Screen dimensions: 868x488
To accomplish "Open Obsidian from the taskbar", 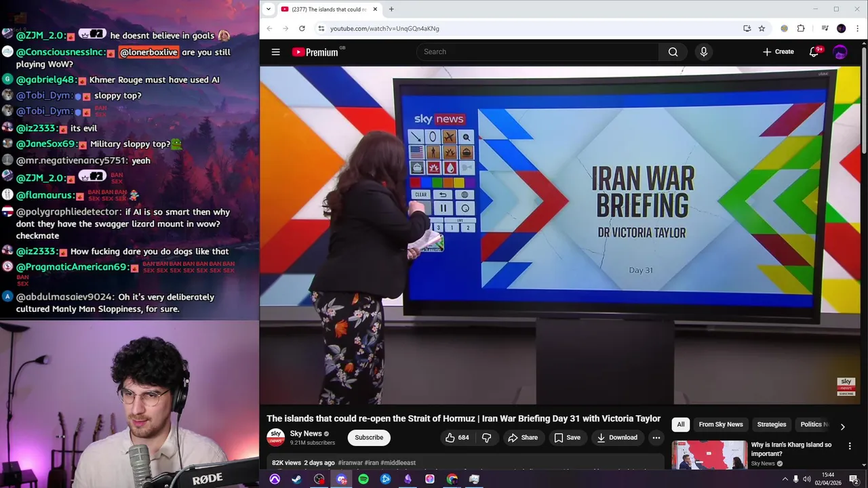I will [x=408, y=479].
